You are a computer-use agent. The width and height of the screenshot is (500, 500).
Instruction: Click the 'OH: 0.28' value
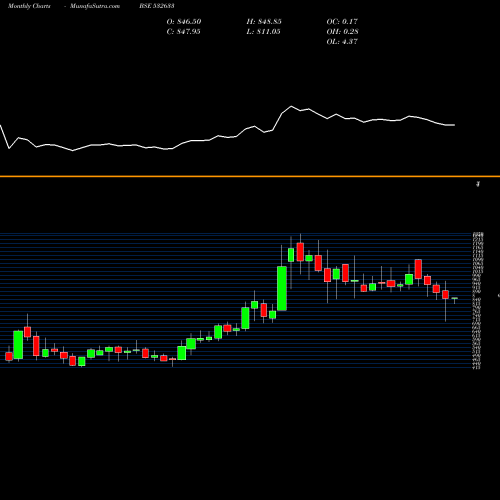(x=342, y=32)
